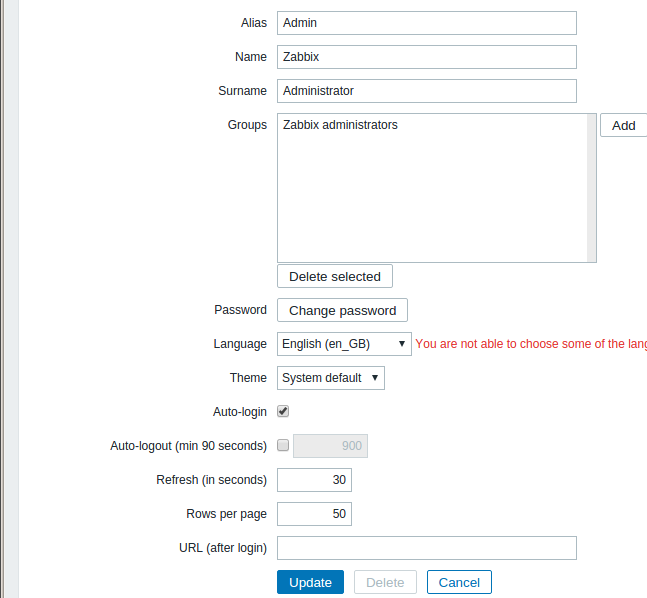Open the Language dropdown
647x598 pixels.
[344, 344]
